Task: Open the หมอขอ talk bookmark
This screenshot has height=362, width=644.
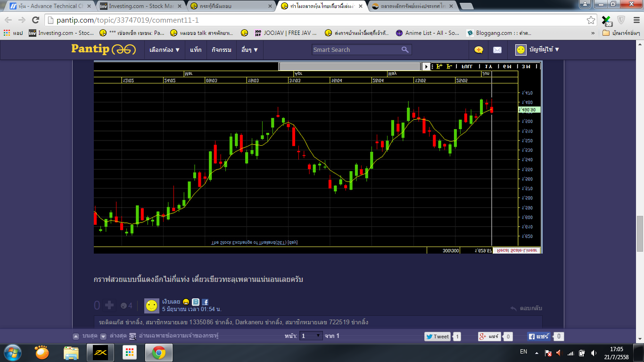Action: [x=201, y=33]
